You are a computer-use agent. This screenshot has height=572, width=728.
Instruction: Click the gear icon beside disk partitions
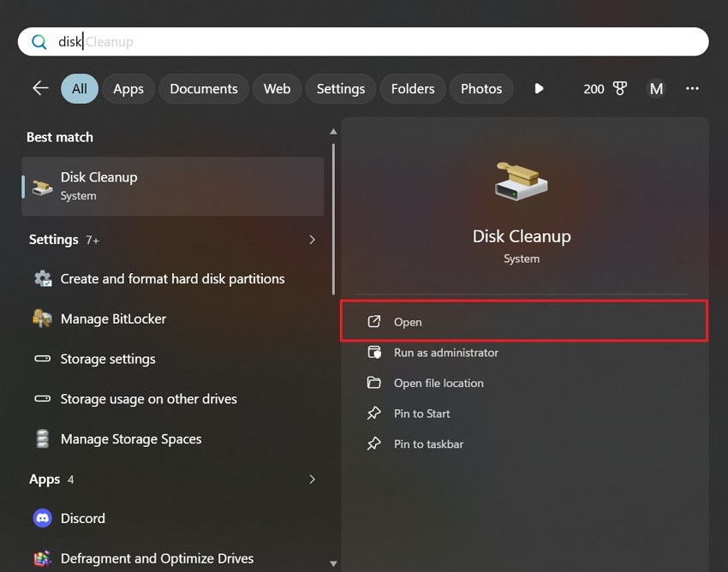coord(43,278)
